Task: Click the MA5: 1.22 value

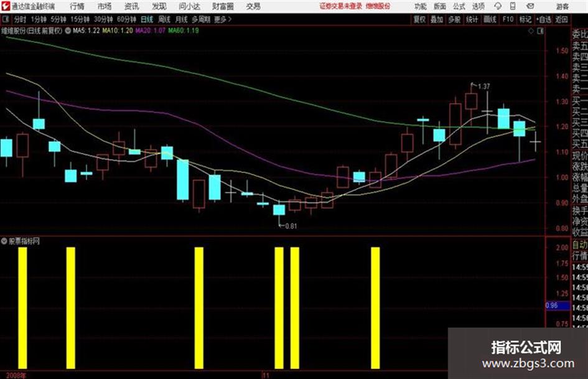Action: pyautogui.click(x=86, y=30)
